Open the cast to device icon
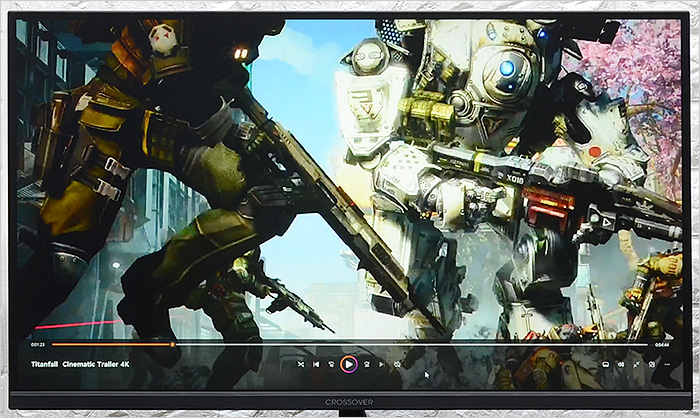Image resolution: width=700 pixels, height=418 pixels. tap(652, 365)
